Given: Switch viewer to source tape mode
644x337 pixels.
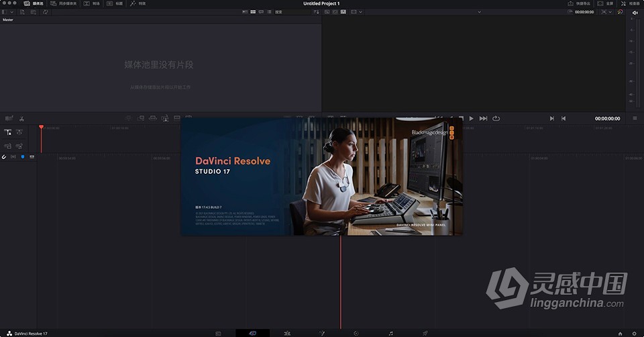Looking at the screenshot, I should coord(335,12).
